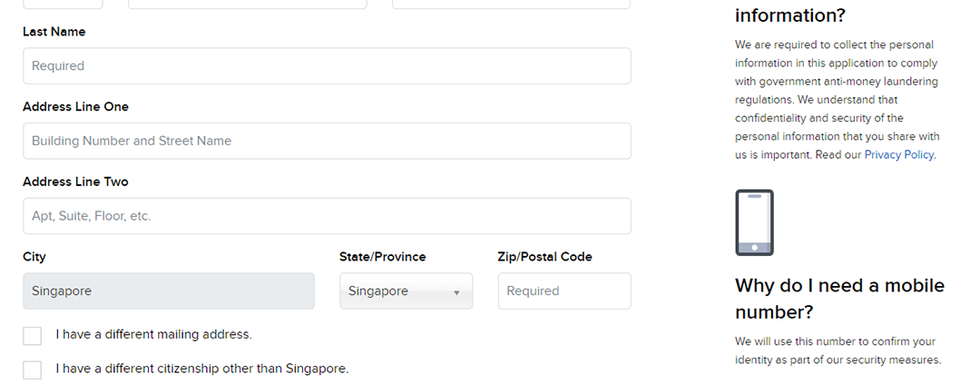Click the Address Line One field
Viewport: 980px width, 384px height.
[x=327, y=142]
